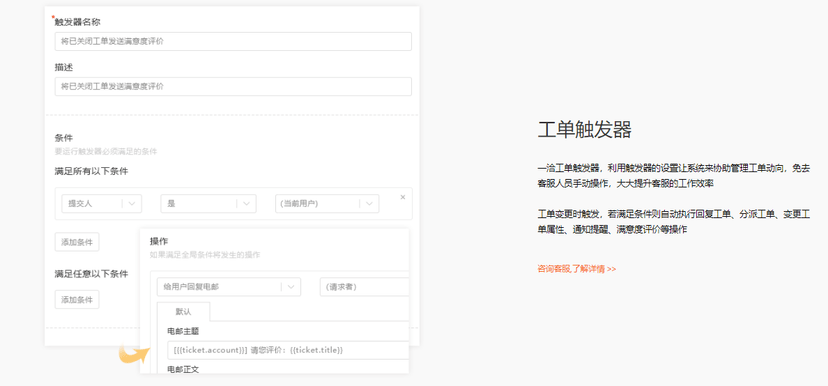Image resolution: width=828 pixels, height=386 pixels.
Task: Click the 满足任意以下条件 label
Action: [x=91, y=274]
